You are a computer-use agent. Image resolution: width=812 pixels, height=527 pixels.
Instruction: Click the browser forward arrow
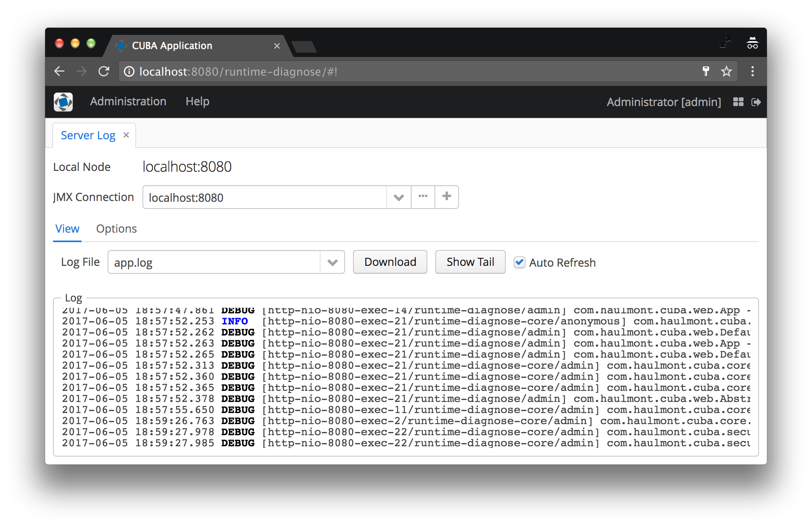coord(82,71)
